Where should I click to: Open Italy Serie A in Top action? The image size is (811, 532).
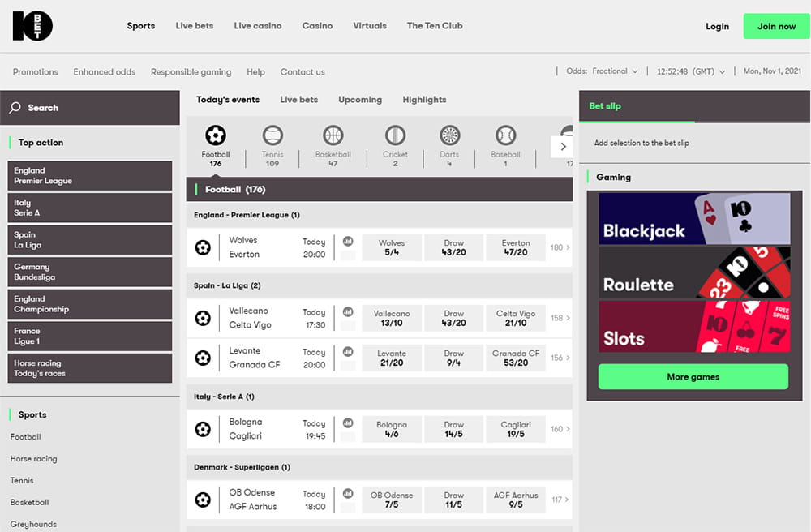point(89,208)
